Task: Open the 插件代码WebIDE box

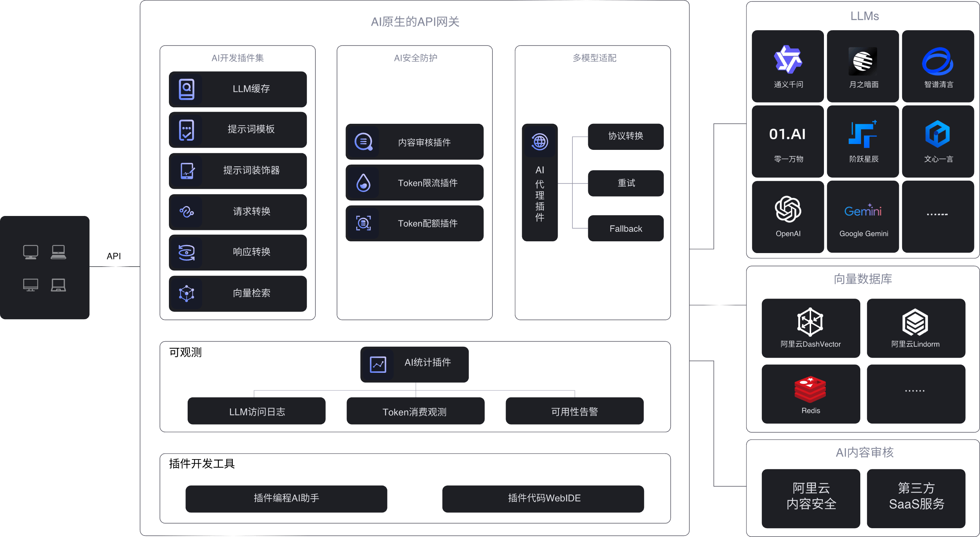Action: (x=543, y=499)
